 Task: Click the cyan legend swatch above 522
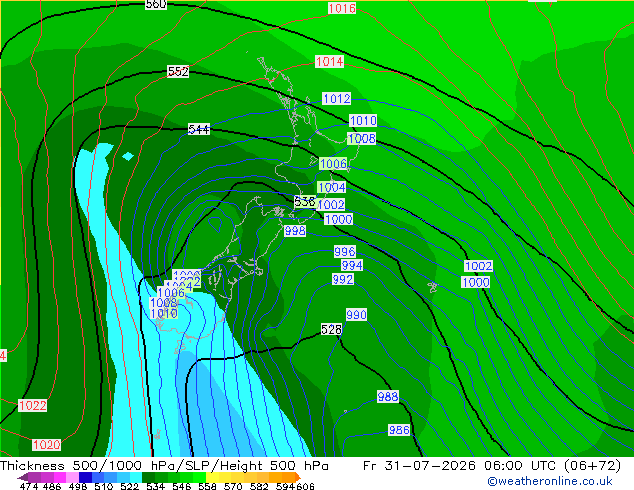pyautogui.click(x=136, y=477)
